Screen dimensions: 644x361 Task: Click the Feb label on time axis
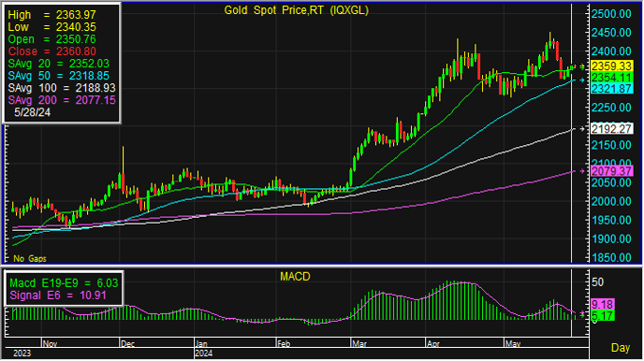[x=284, y=344]
